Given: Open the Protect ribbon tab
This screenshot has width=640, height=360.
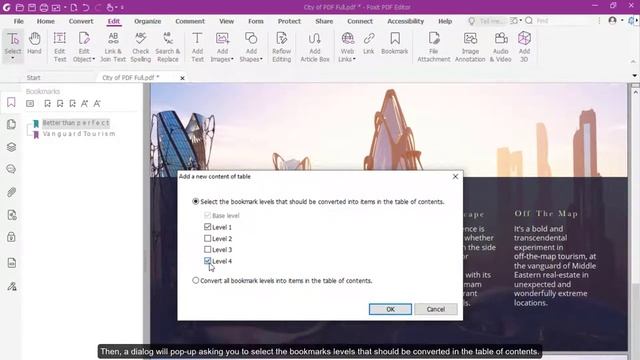Looking at the screenshot, I should (289, 21).
